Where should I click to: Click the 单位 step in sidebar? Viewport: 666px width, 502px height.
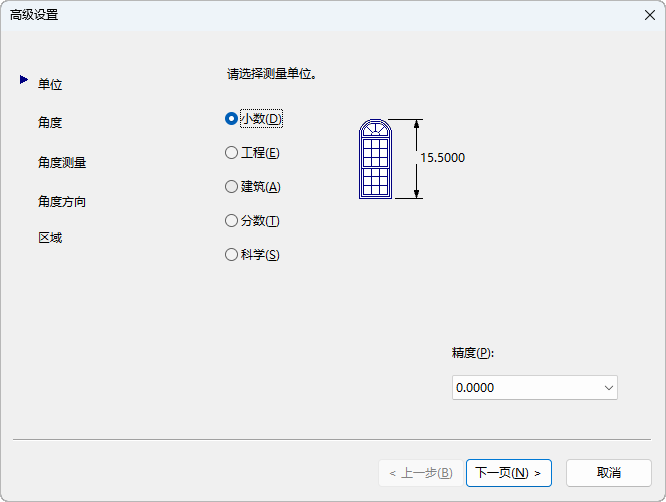pyautogui.click(x=50, y=84)
